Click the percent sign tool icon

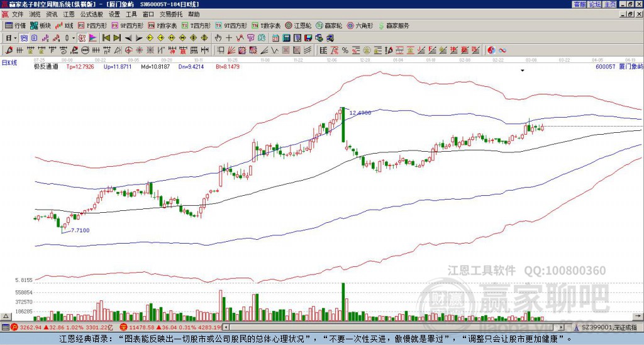pos(345,50)
